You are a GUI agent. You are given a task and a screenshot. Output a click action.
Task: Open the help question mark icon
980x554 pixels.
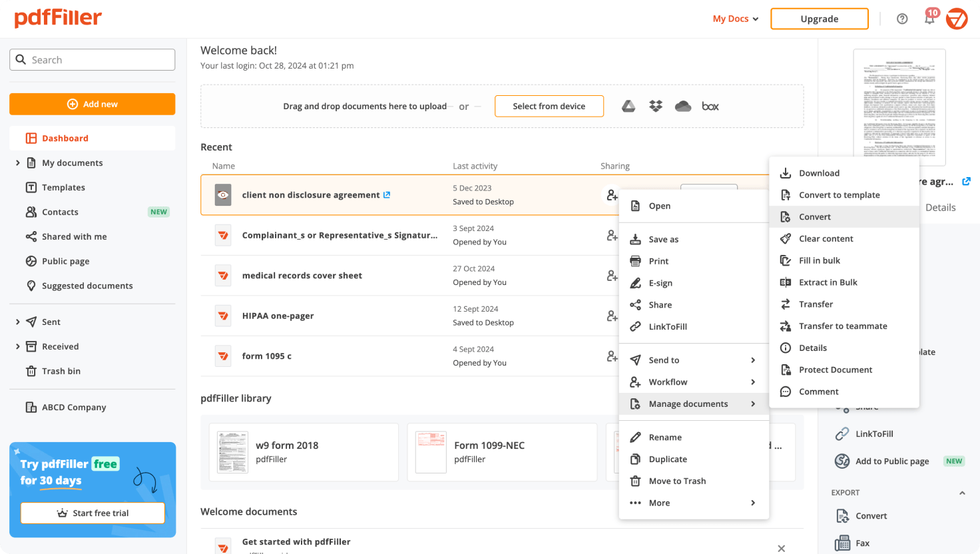coord(902,19)
